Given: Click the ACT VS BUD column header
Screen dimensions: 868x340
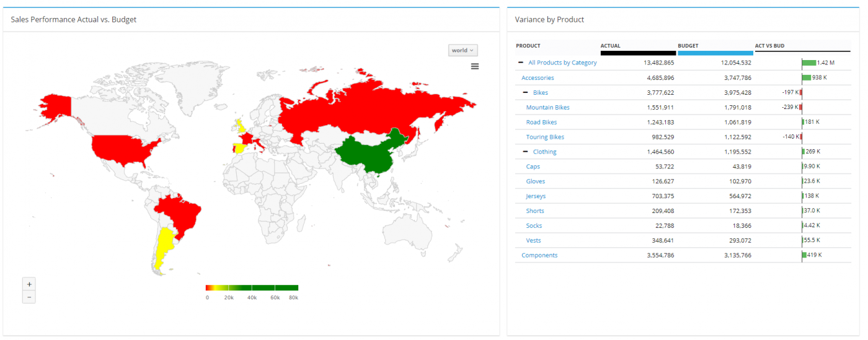Looking at the screenshot, I should (x=769, y=46).
